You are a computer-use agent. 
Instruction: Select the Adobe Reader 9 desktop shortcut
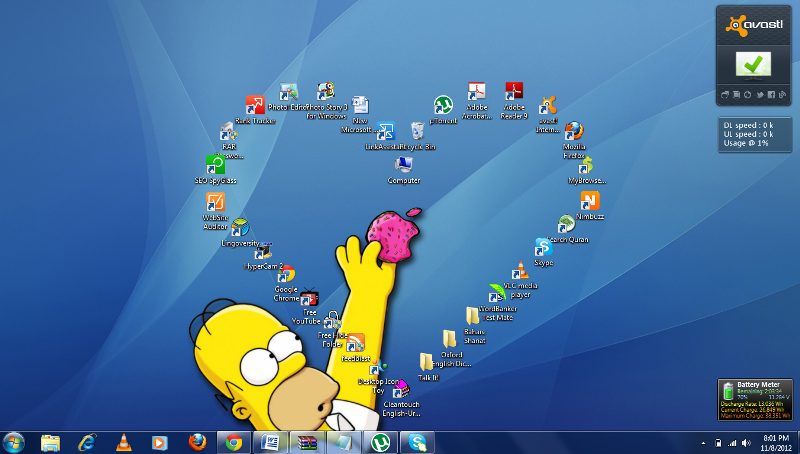tap(514, 100)
